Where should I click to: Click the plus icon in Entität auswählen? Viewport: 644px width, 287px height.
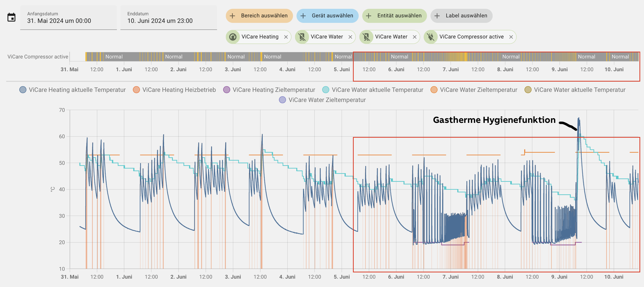click(x=369, y=16)
